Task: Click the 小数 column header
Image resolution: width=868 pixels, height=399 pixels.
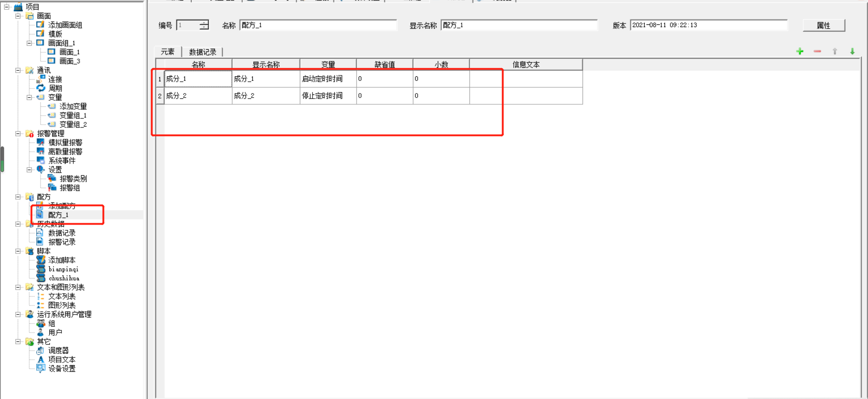Action: [441, 65]
